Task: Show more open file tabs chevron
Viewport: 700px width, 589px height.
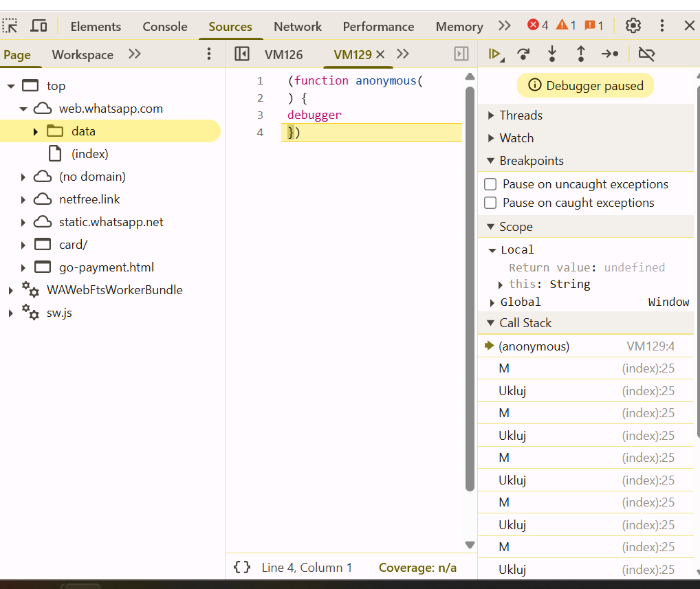Action: [x=403, y=54]
